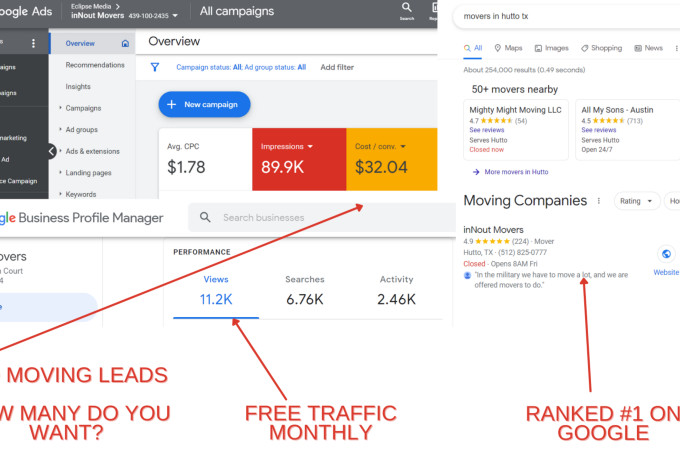
Task: Open See reviews for All My Sons - Austin
Action: [598, 130]
